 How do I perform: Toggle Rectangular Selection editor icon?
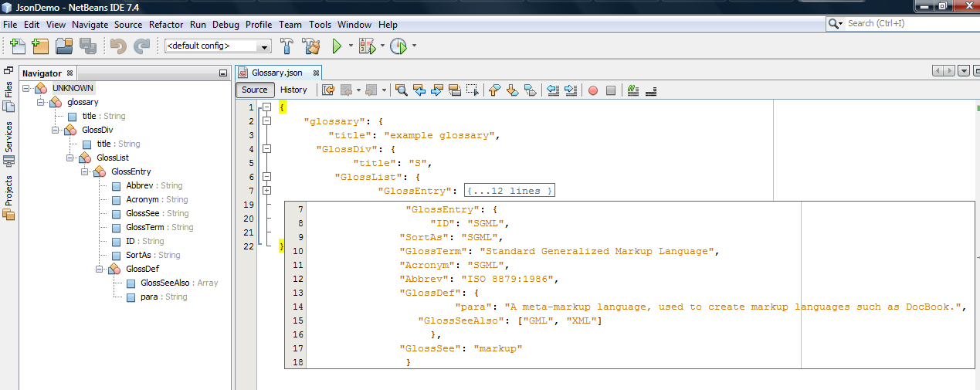tap(473, 90)
